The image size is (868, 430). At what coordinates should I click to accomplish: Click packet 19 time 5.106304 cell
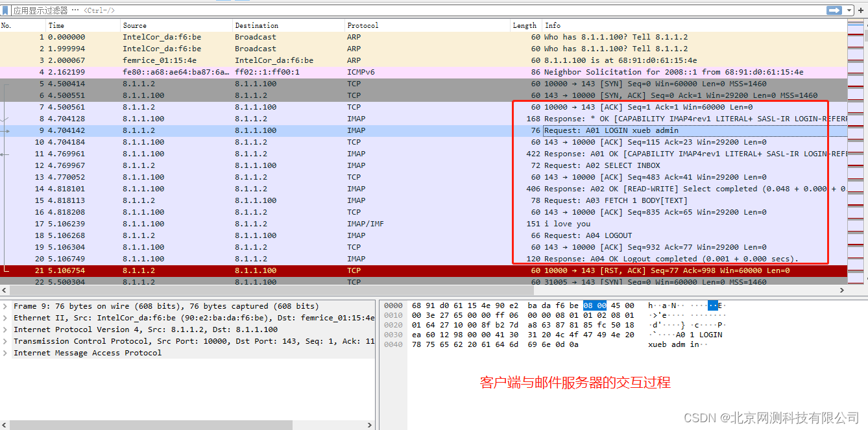pyautogui.click(x=66, y=247)
